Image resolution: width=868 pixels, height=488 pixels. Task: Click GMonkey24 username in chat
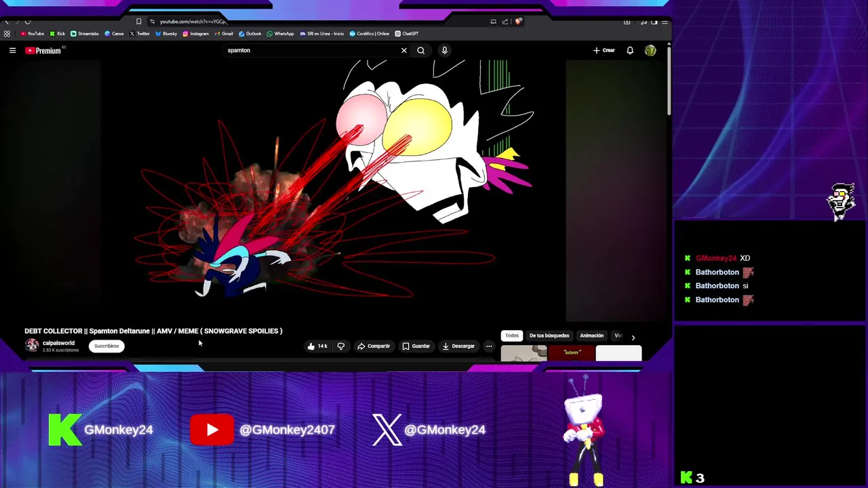pos(716,258)
